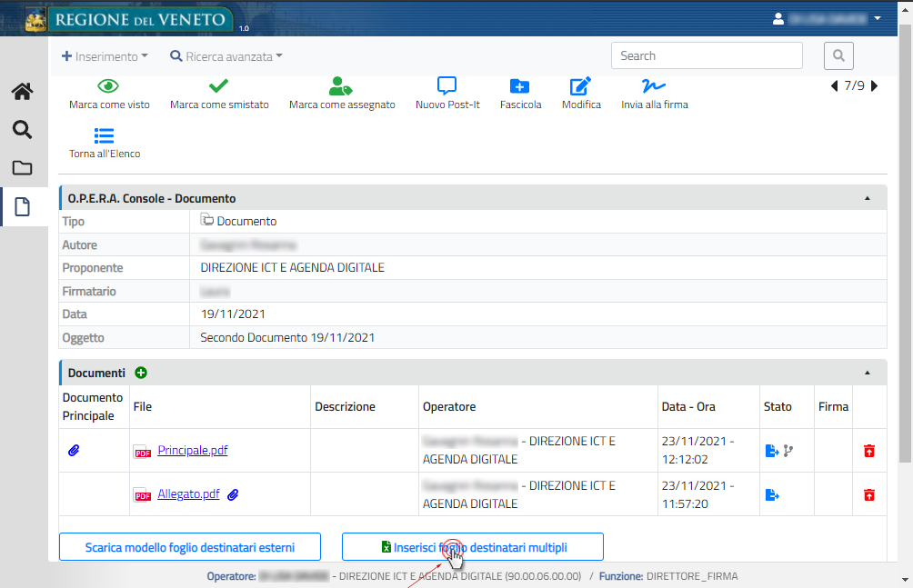Open the Inserimento dropdown menu

point(105,56)
